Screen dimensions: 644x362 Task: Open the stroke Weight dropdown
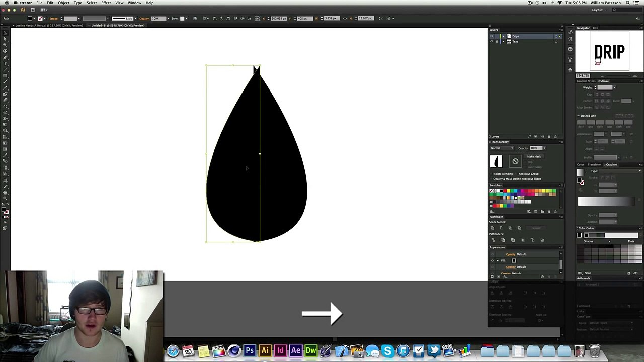point(614,88)
